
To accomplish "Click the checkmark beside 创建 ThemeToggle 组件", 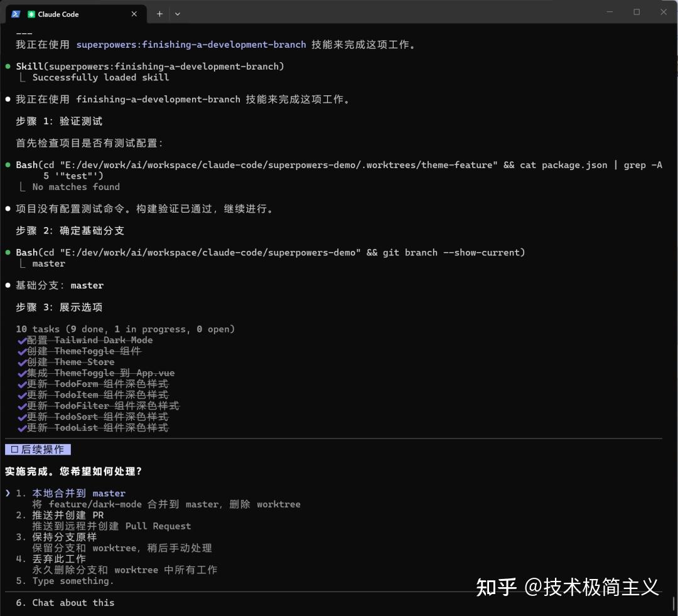I will pyautogui.click(x=21, y=351).
